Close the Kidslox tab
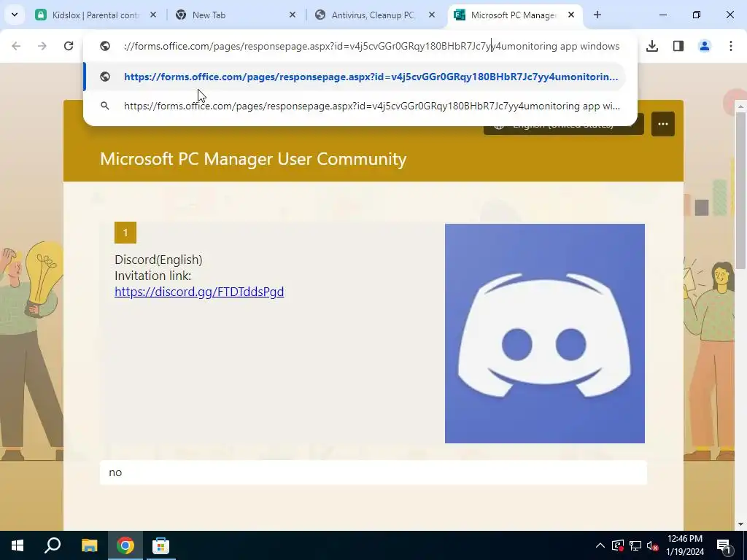Image resolution: width=747 pixels, height=560 pixels. [153, 15]
